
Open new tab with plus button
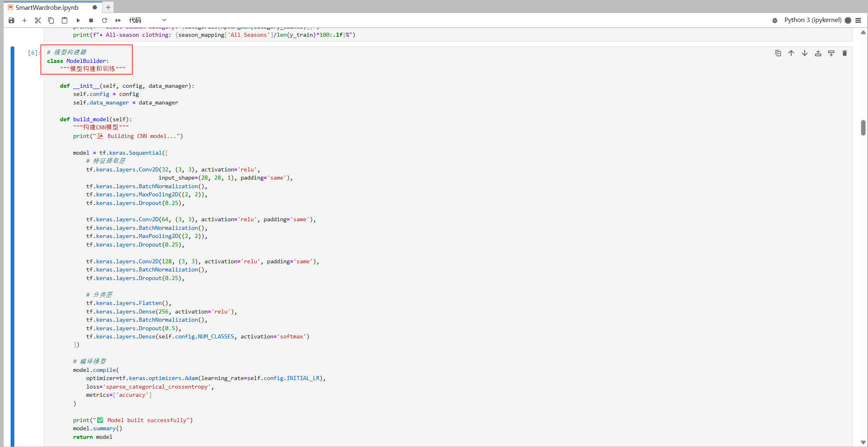click(x=108, y=7)
